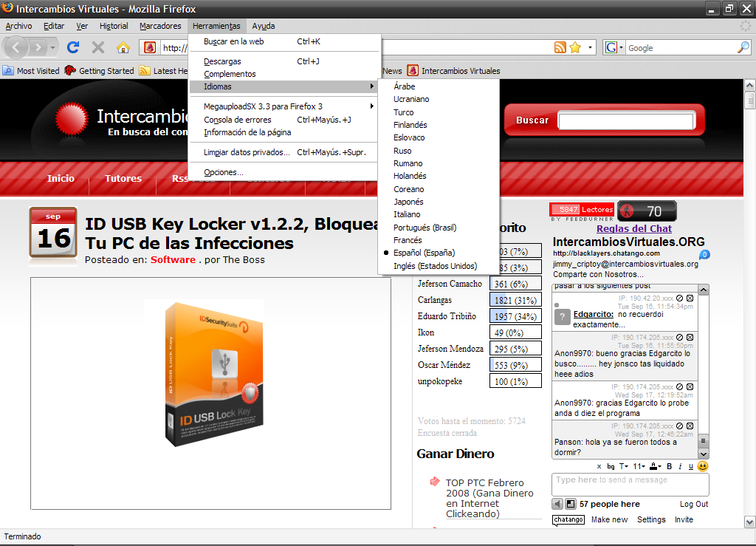
Task: Click Log Out in chat widget
Action: click(694, 504)
